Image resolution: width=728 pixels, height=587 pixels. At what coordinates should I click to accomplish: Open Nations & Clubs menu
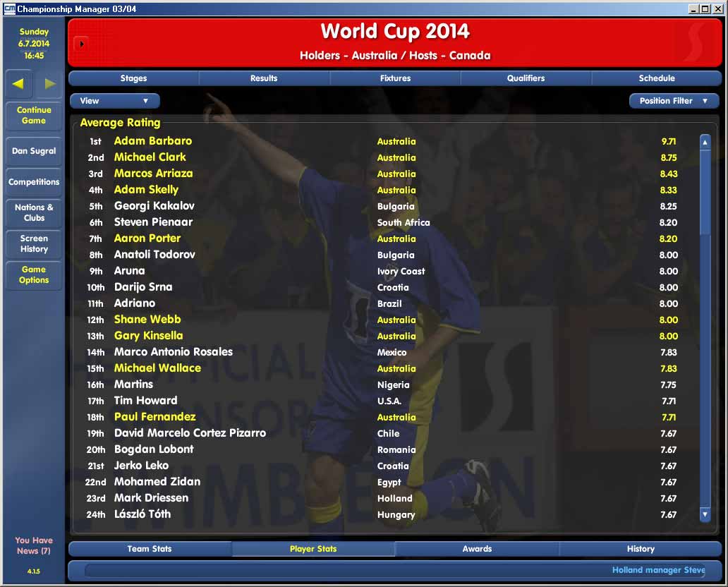coord(34,212)
